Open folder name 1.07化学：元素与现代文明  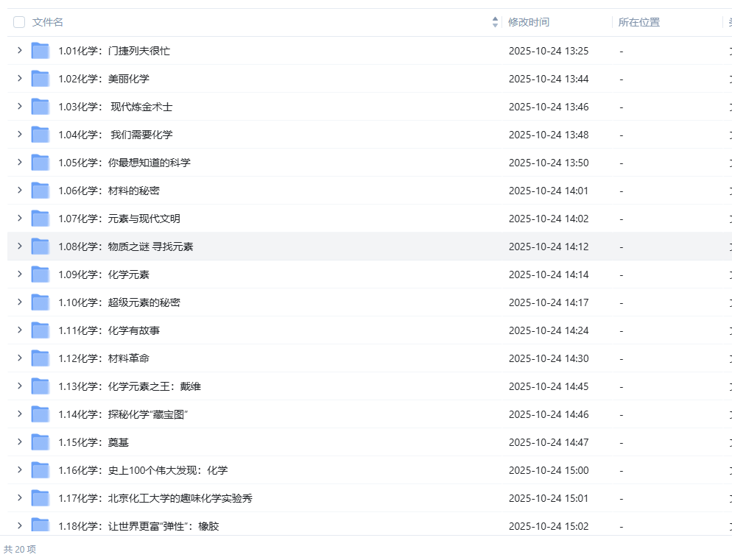[x=119, y=219]
